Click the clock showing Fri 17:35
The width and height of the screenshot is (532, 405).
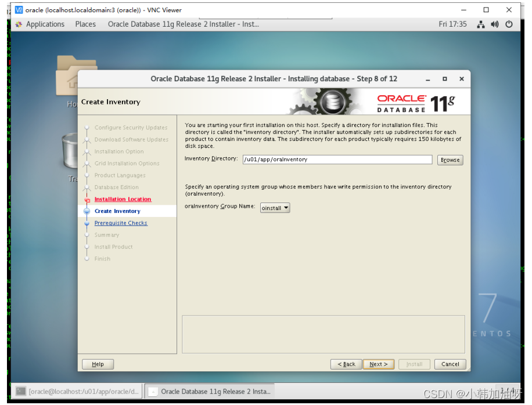click(452, 24)
